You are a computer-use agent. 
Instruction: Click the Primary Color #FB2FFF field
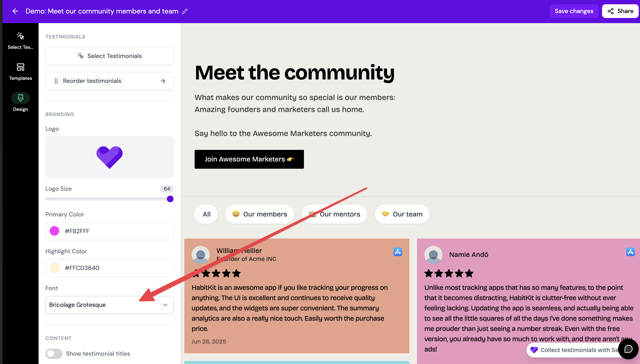(x=109, y=231)
